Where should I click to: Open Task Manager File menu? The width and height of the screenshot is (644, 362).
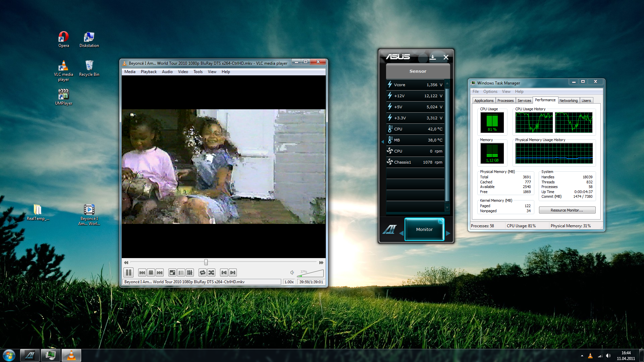pyautogui.click(x=475, y=92)
